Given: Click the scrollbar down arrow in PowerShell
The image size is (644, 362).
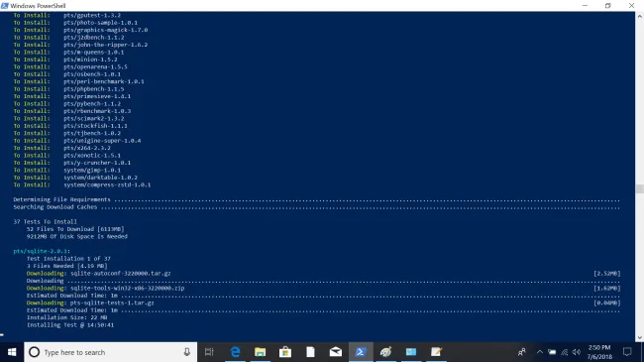Looking at the screenshot, I should coord(639,338).
